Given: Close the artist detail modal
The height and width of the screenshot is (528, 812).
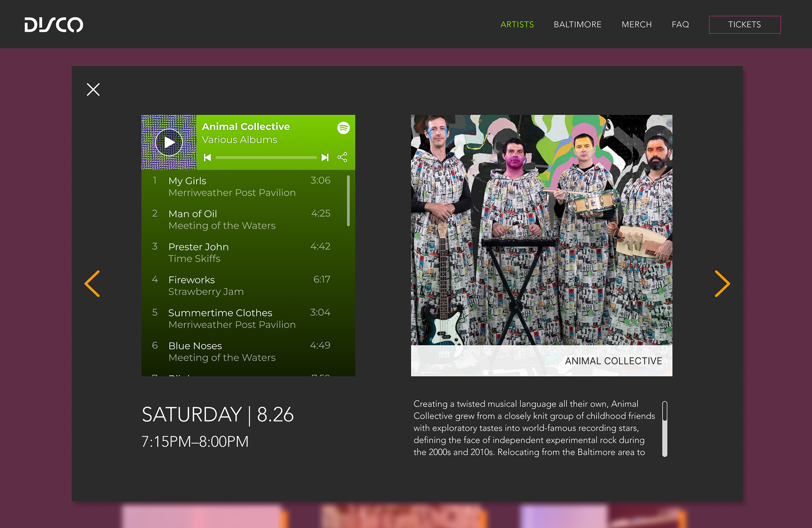Looking at the screenshot, I should 93,89.
